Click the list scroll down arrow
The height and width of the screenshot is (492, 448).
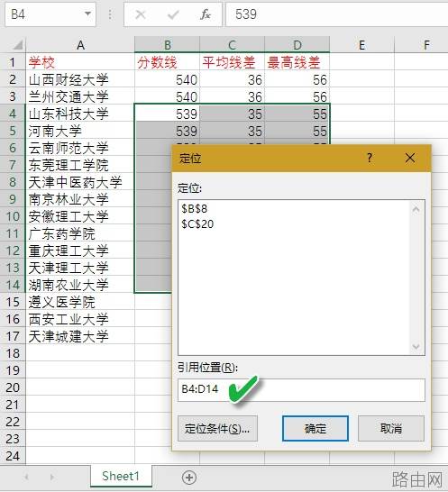416,346
